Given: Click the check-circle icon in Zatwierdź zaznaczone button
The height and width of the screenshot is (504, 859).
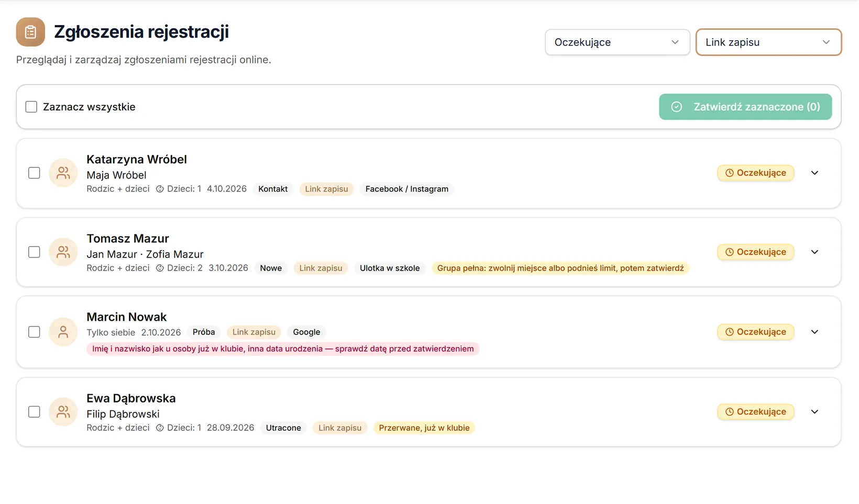Looking at the screenshot, I should coord(677,107).
